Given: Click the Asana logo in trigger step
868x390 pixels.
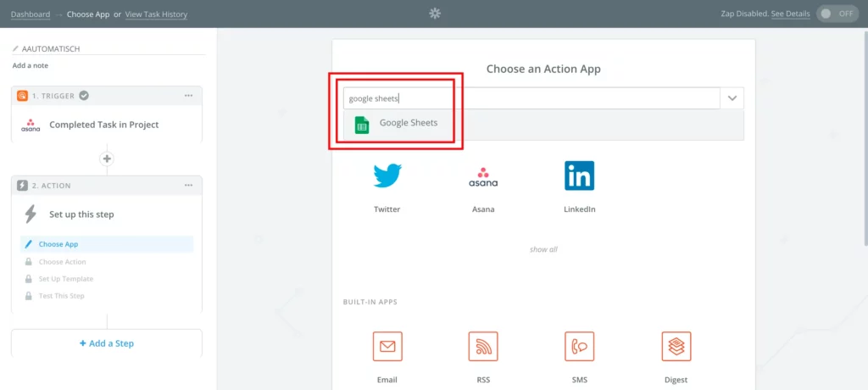Looking at the screenshot, I should pos(31,125).
